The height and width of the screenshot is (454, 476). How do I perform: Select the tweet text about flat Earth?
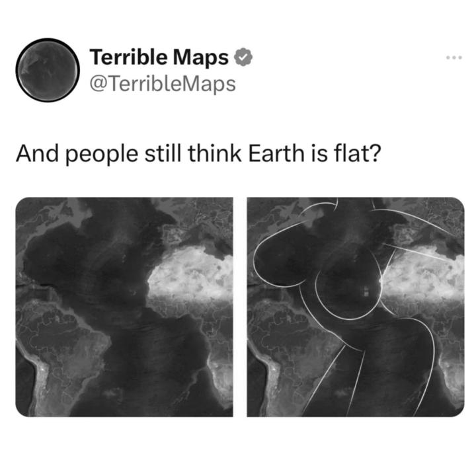point(198,153)
